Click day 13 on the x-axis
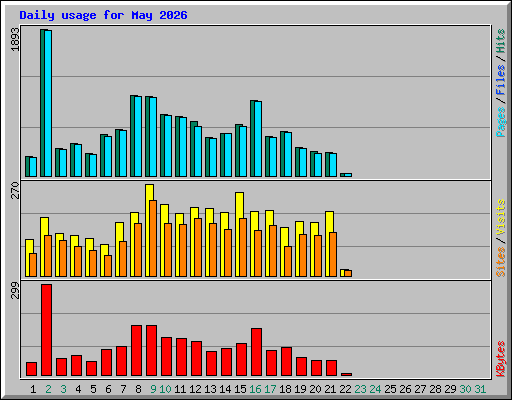 210,389
